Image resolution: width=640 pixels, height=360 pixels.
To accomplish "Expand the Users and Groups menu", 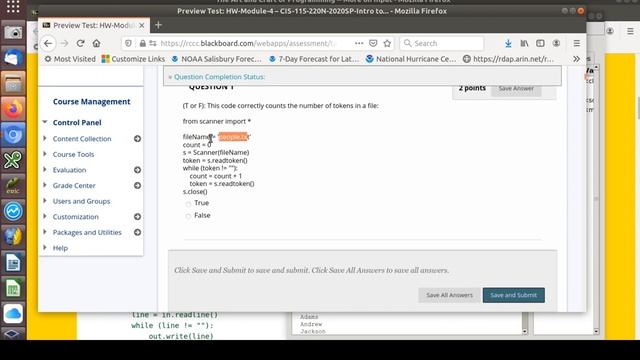I will click(x=45, y=201).
